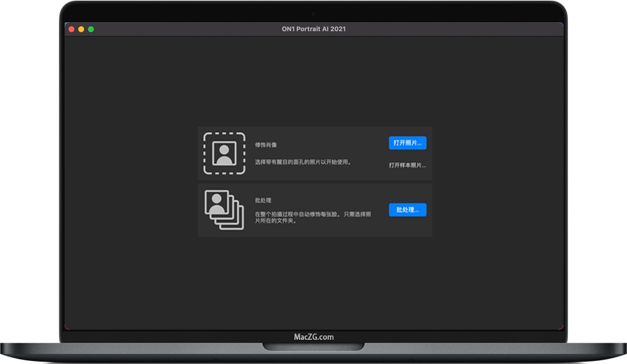The height and width of the screenshot is (364, 627).
Task: Click the batch description paragraph text
Action: pos(313,217)
